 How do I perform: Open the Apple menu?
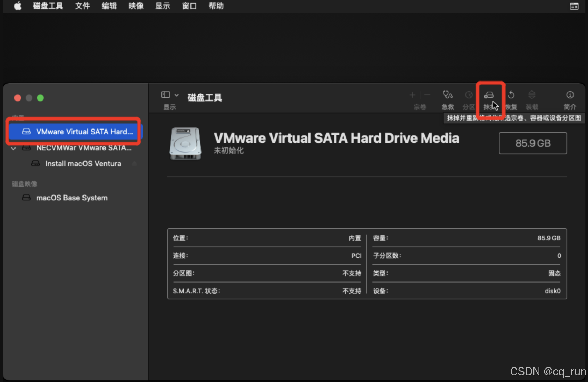click(x=18, y=6)
